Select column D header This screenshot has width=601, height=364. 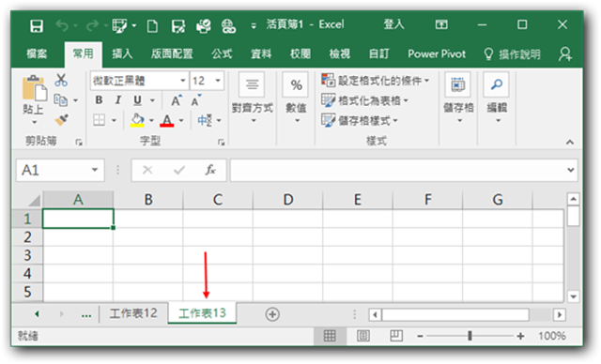click(x=288, y=200)
